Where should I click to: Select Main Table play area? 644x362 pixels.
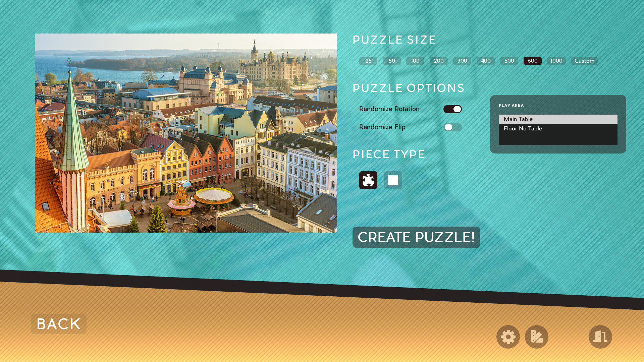pyautogui.click(x=558, y=119)
